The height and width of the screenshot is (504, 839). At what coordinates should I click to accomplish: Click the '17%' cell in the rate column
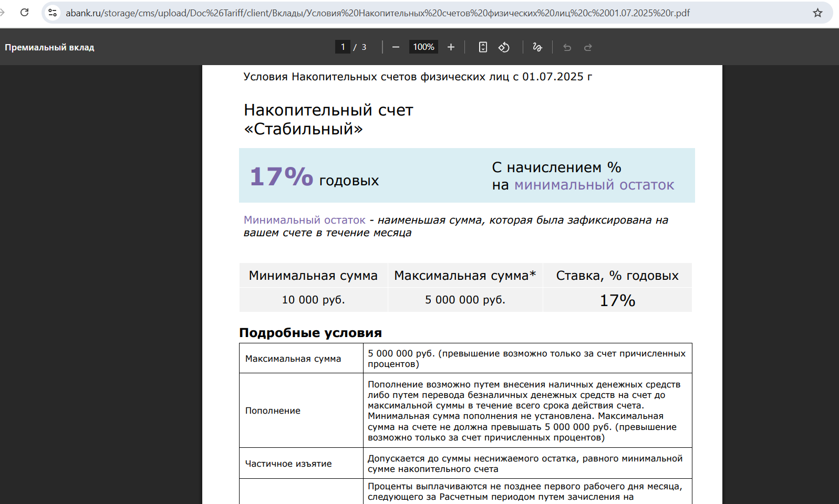tap(617, 300)
